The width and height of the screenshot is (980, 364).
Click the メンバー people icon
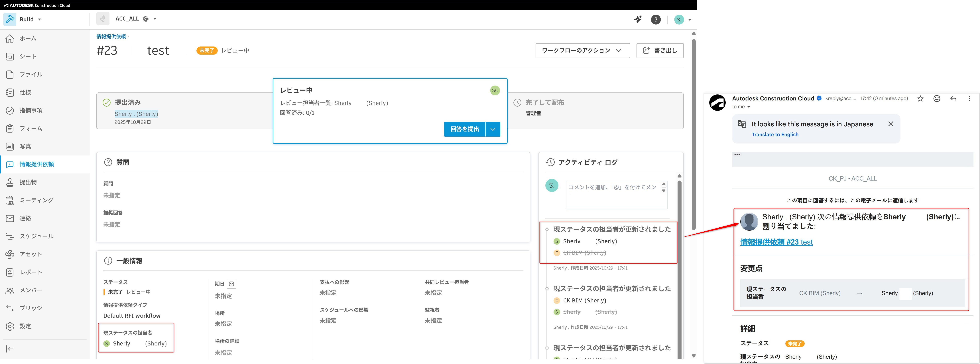click(10, 290)
